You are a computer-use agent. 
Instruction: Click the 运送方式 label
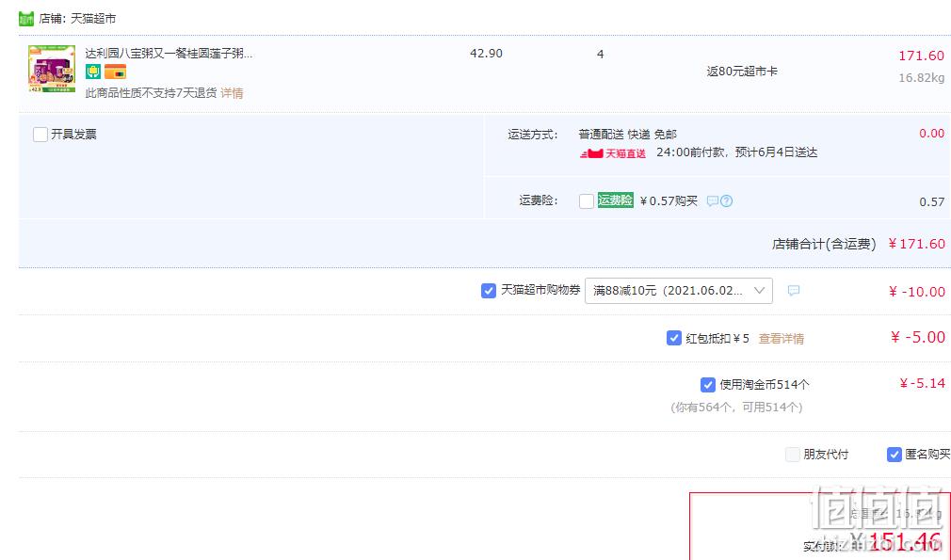[x=533, y=135]
